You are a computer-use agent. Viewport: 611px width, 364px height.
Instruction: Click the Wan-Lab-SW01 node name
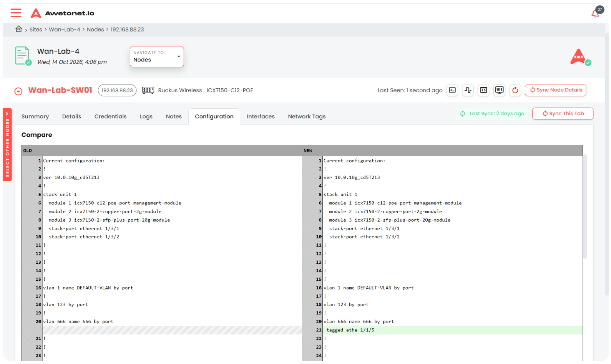point(60,90)
